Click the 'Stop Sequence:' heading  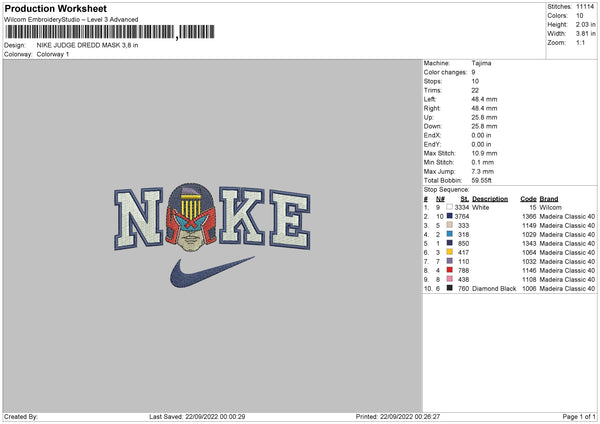(x=446, y=190)
